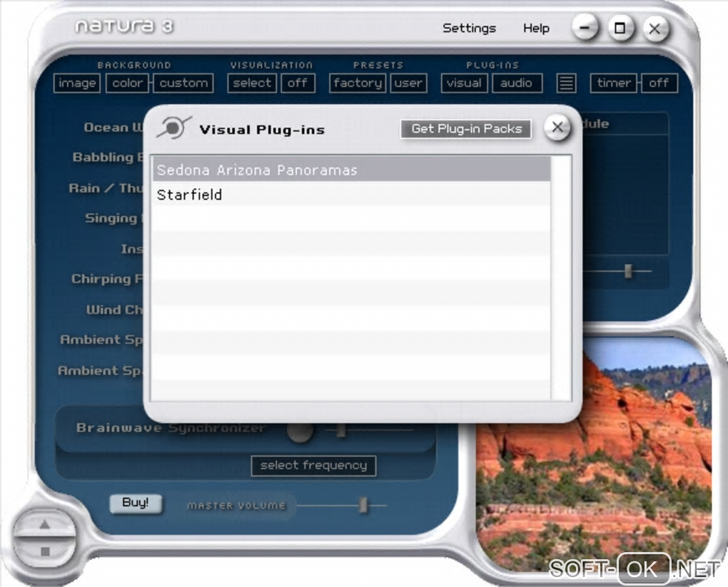The height and width of the screenshot is (587, 728).
Task: Click the Buy! button
Action: [x=136, y=503]
